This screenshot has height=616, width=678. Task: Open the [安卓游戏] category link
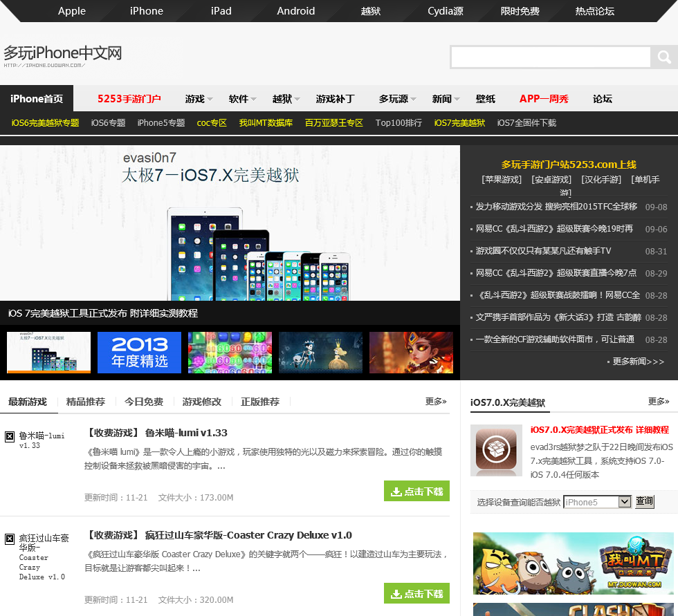click(x=551, y=179)
